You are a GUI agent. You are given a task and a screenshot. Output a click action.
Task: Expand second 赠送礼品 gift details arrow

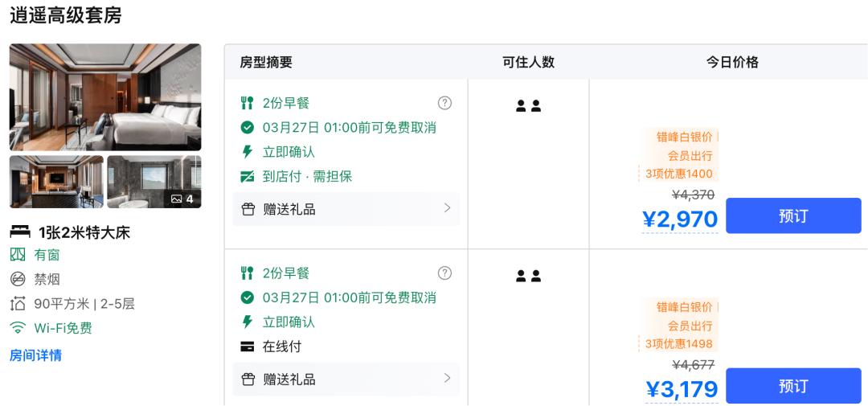448,379
